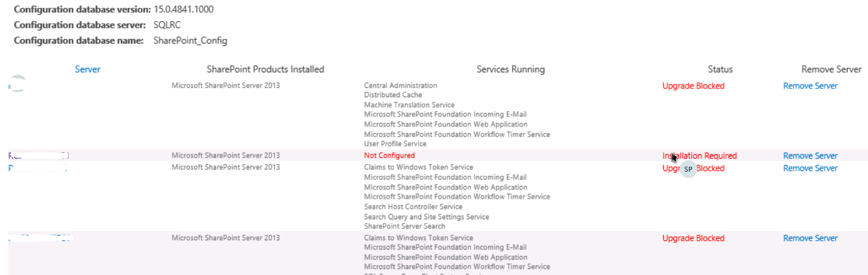Select the SQLRC database server value
Image resolution: width=868 pixels, height=275 pixels.
point(167,25)
